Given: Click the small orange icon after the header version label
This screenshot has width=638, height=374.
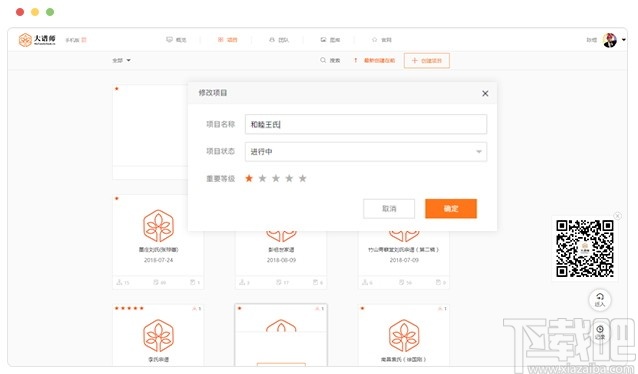Looking at the screenshot, I should point(84,40).
